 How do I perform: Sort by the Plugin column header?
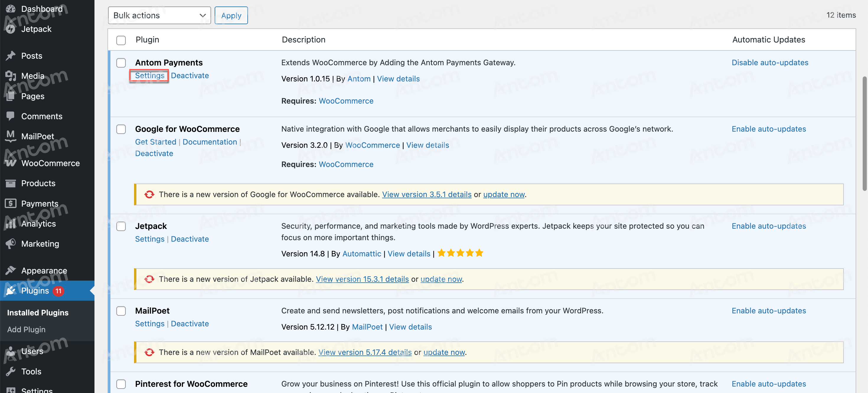click(147, 40)
